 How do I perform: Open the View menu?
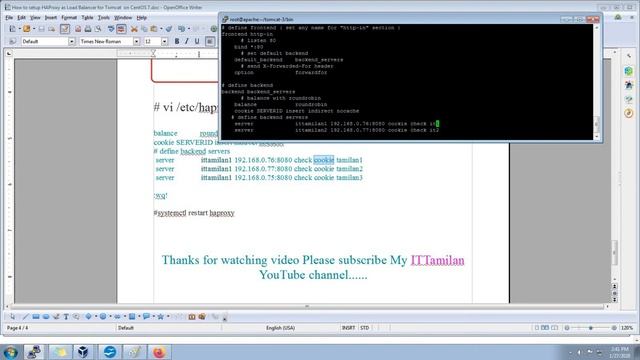[x=35, y=18]
